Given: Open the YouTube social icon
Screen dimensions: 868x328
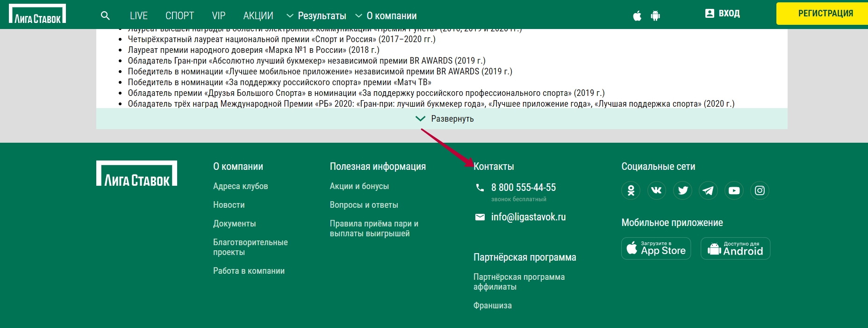Looking at the screenshot, I should coord(734,190).
